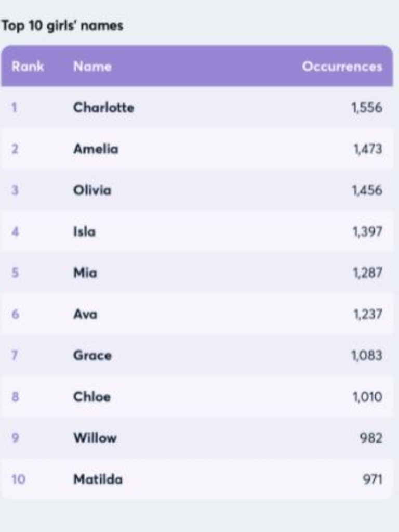Select the name Willow

click(x=95, y=438)
